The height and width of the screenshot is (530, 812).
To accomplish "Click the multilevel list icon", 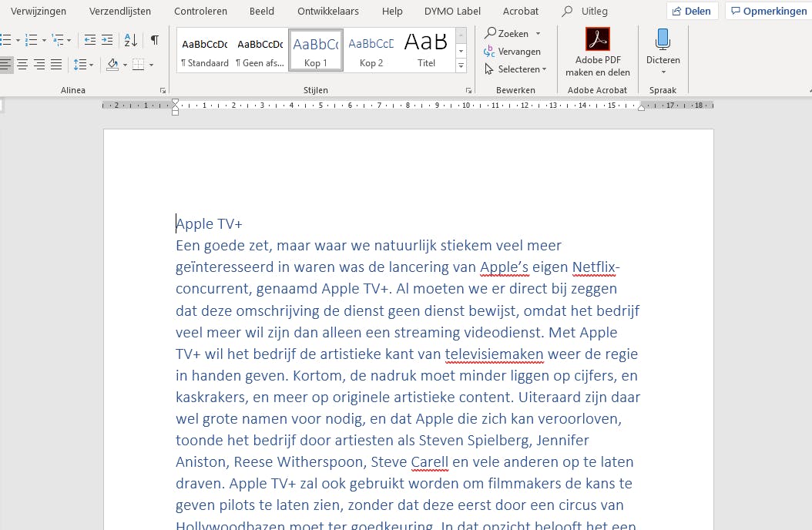I will tap(58, 40).
